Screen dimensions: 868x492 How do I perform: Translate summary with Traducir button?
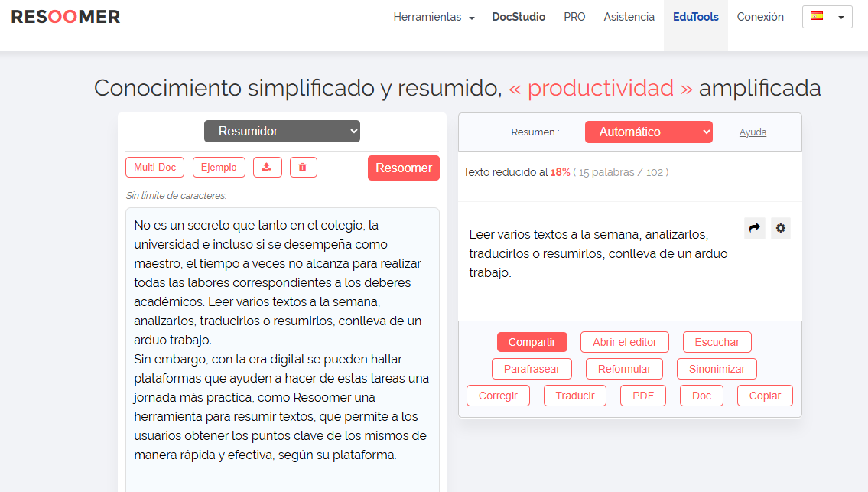click(575, 396)
